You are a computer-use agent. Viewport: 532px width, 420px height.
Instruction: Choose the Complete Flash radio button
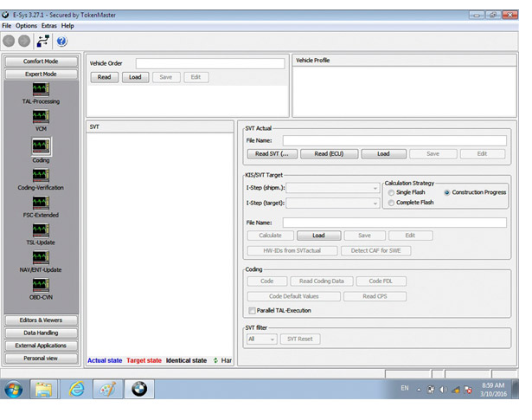[x=390, y=203]
